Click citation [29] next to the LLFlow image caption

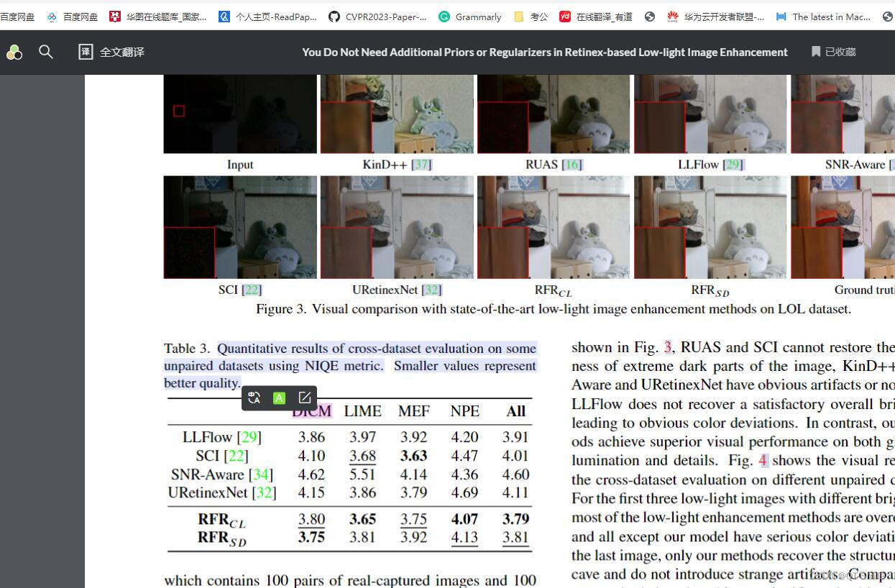tap(733, 165)
